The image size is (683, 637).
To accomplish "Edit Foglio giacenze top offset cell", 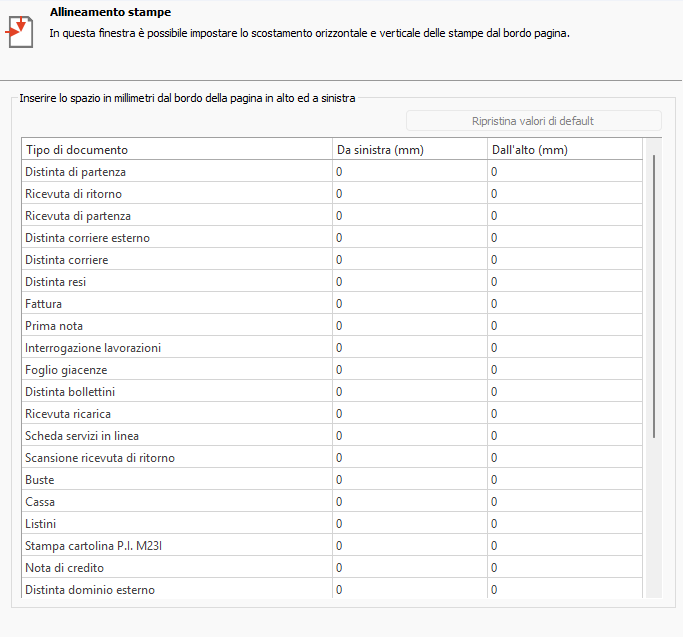I will pos(563,370).
